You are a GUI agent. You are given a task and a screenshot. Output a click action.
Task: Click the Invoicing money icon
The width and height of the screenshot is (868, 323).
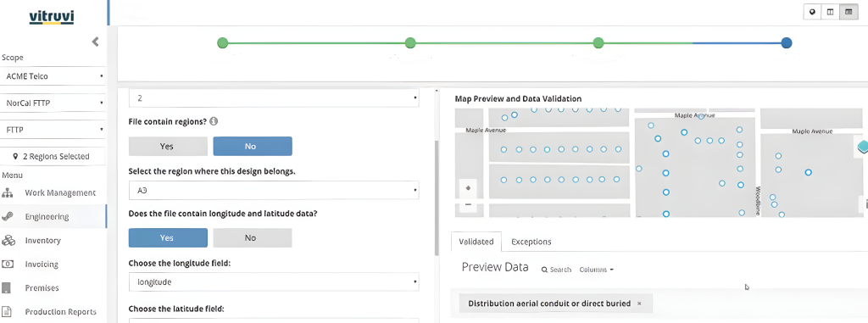click(x=7, y=265)
